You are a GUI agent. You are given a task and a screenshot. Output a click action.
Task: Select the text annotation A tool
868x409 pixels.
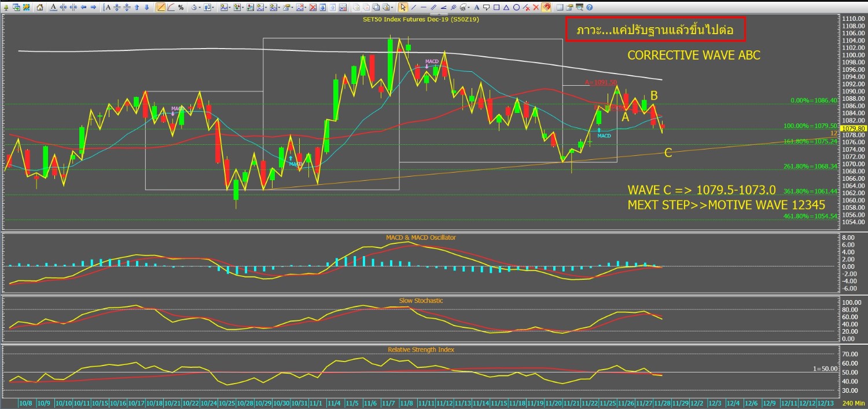[477, 8]
